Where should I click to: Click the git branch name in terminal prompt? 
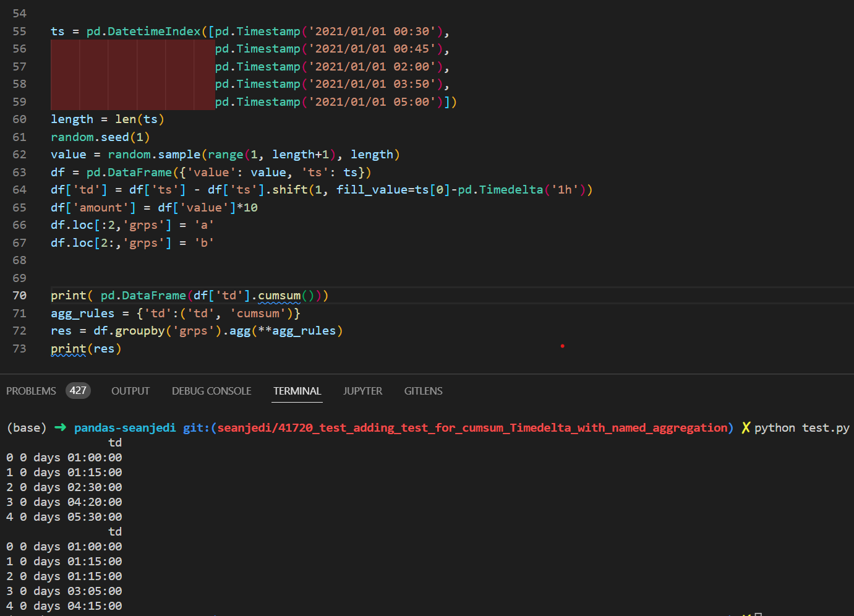point(472,428)
